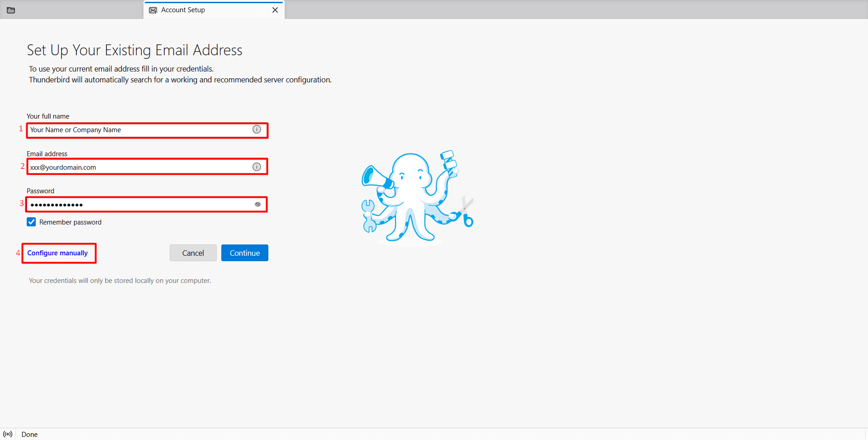Click into the Email address field
The width and height of the screenshot is (868, 440).
click(147, 167)
